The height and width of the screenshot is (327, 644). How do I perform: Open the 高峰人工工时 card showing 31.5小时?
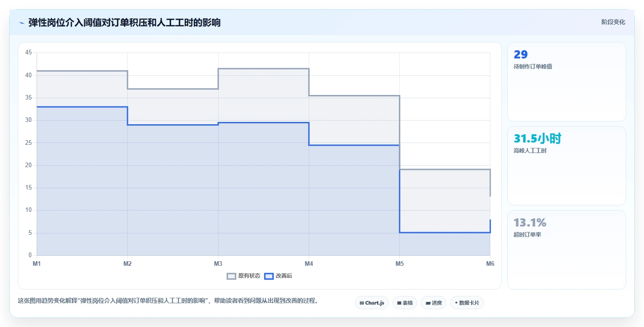click(x=567, y=166)
